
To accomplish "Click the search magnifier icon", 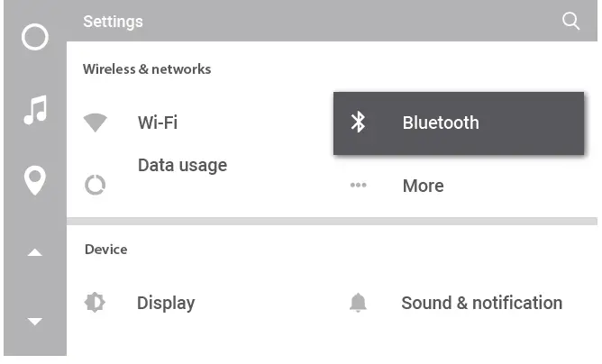I will tap(570, 21).
